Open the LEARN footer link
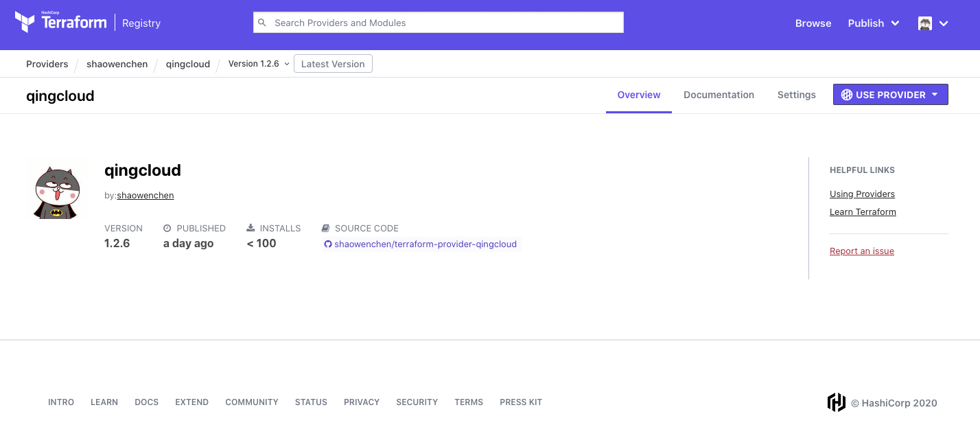Image resolution: width=980 pixels, height=425 pixels. [104, 402]
